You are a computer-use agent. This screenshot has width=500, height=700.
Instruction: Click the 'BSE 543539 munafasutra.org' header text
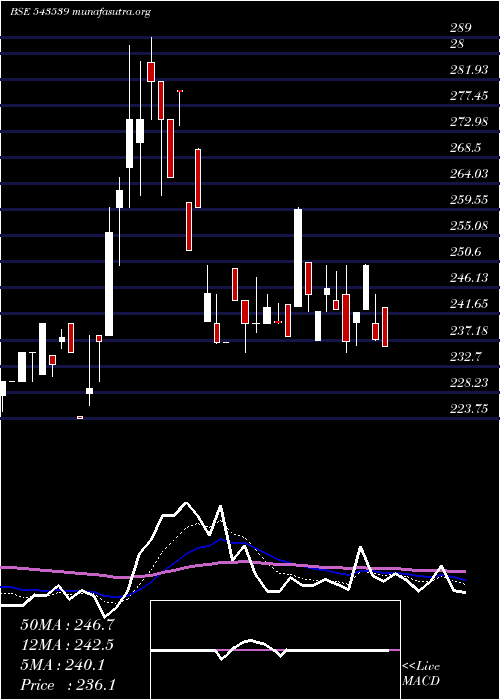coord(80,12)
